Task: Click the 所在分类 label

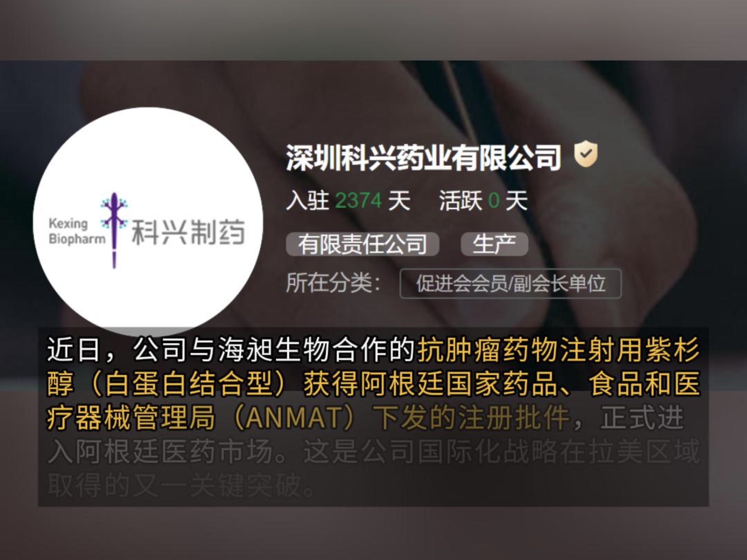Action: click(x=333, y=283)
